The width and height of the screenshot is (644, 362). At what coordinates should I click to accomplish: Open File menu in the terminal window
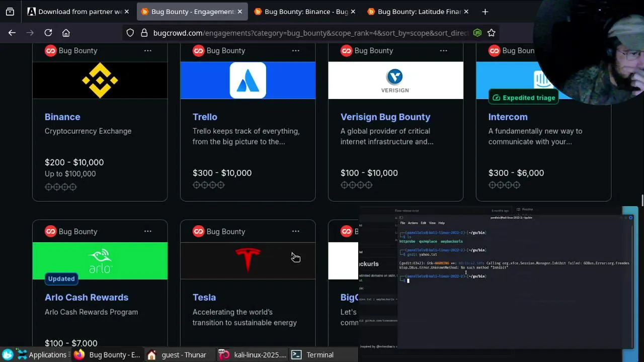403,223
